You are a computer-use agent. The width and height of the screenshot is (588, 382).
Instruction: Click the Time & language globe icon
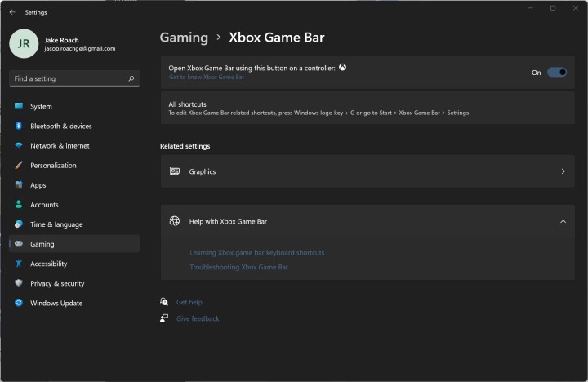(19, 224)
